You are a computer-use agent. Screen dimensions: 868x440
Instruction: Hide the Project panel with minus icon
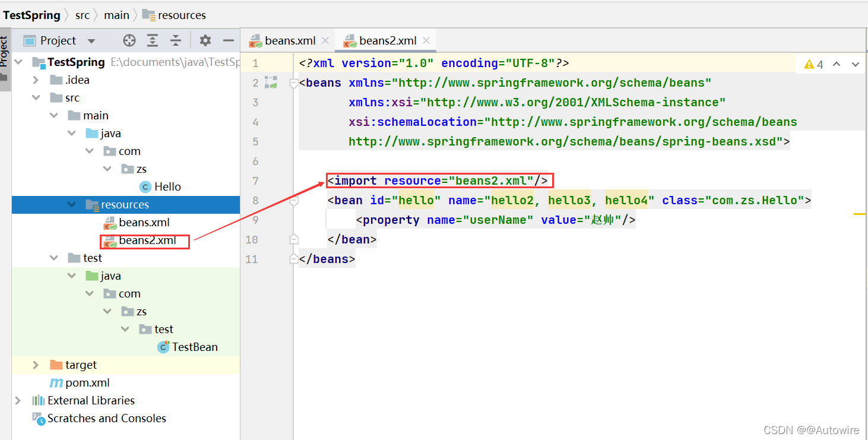229,40
